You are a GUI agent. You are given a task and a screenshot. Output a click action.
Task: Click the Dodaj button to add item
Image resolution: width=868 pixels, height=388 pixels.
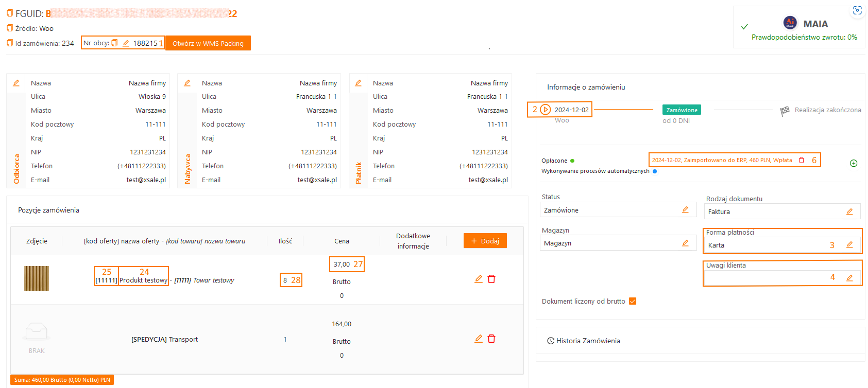pos(485,241)
